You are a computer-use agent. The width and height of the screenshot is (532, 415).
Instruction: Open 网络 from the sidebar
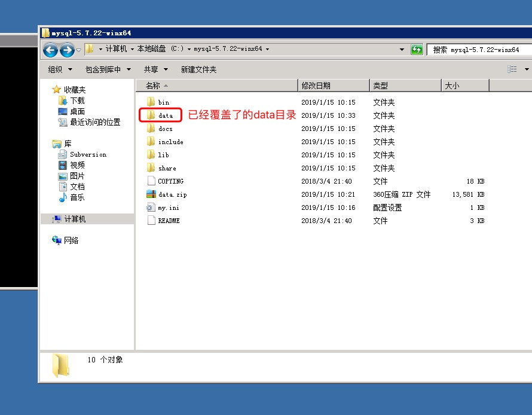[x=72, y=240]
